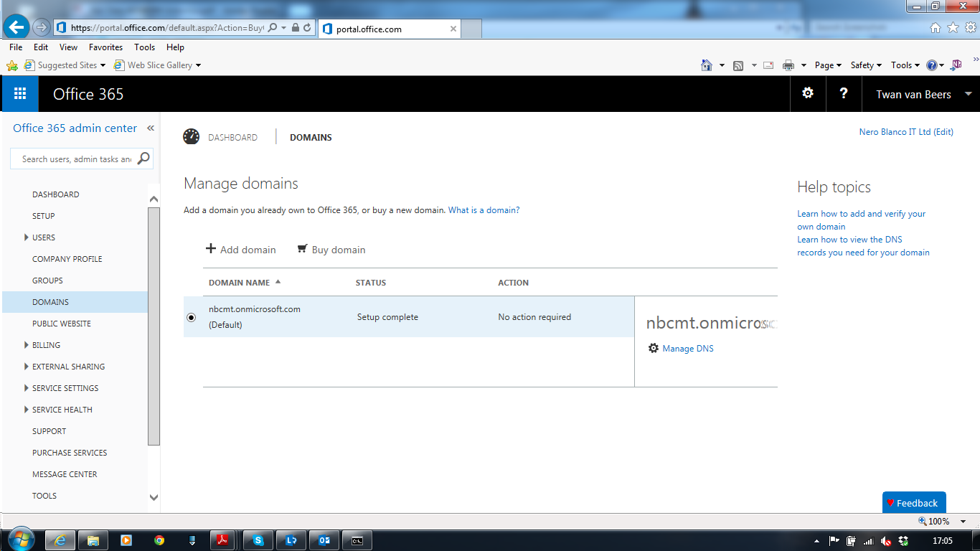980x551 pixels.
Task: Open COMPANY PROFILE in the left navigation
Action: 67,259
